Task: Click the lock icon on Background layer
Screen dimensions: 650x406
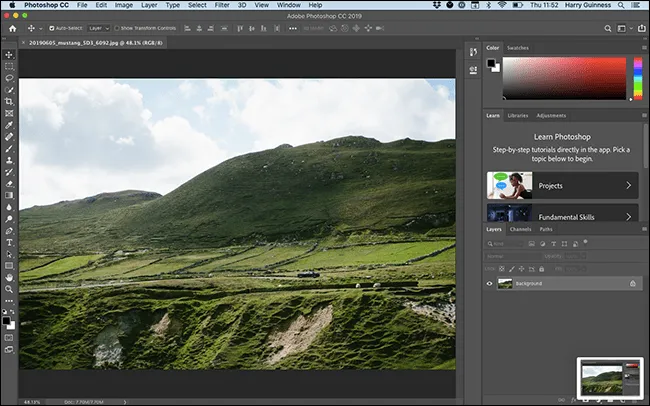Action: click(x=632, y=284)
